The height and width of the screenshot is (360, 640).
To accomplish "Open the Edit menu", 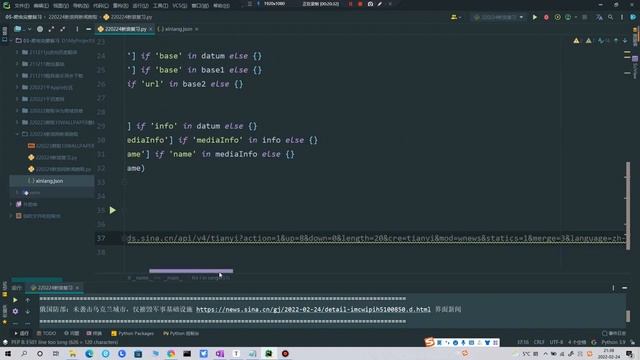I will (41, 6).
